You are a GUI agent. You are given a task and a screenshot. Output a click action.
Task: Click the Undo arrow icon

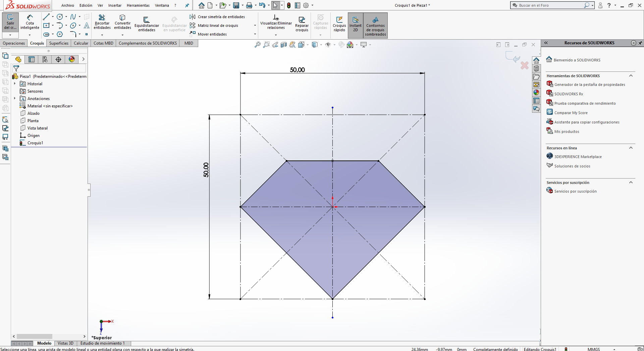coord(262,5)
